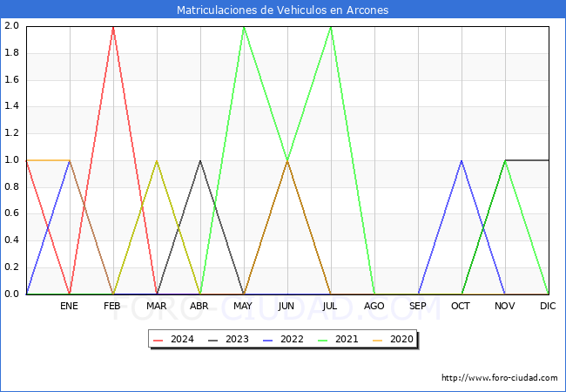This screenshot has height=392, width=566.
Task: Open the foro-ciudad.com URL
Action: (500, 378)
